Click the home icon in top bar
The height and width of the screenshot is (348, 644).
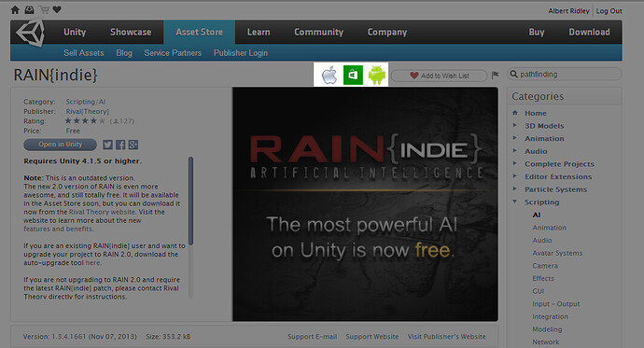15,10
